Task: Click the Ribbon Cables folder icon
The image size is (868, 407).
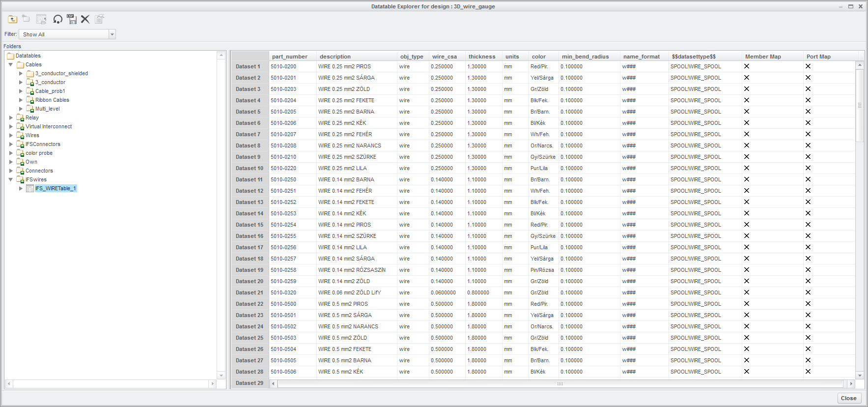Action: tap(30, 100)
